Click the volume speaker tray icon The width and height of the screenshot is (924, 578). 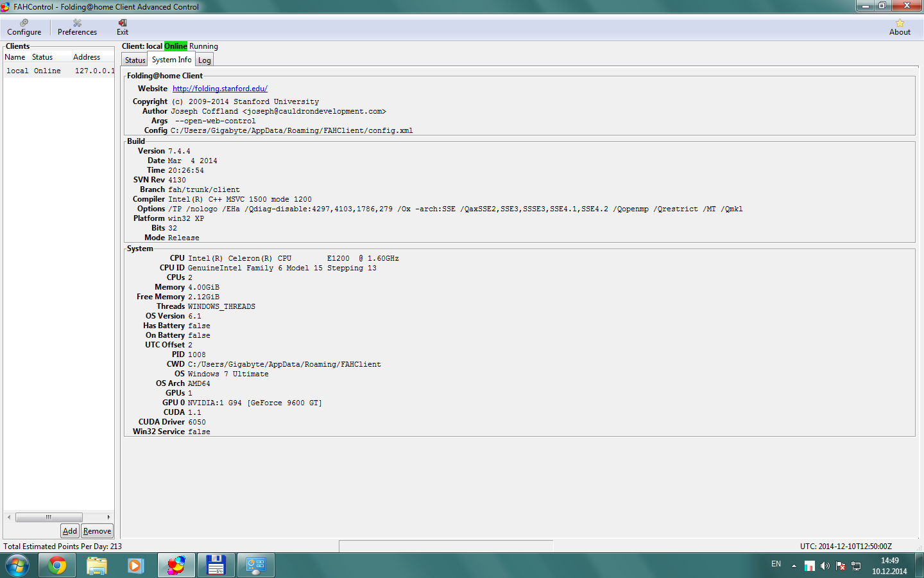(x=825, y=566)
